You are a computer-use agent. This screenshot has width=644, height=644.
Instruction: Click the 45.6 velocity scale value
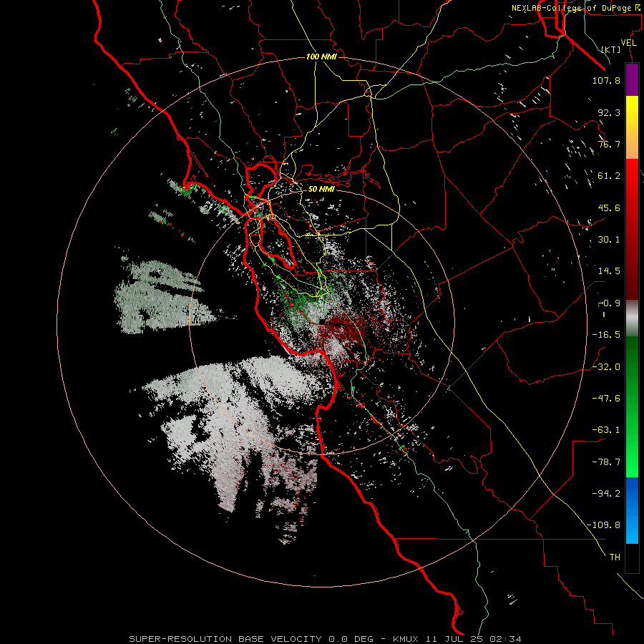tap(609, 208)
